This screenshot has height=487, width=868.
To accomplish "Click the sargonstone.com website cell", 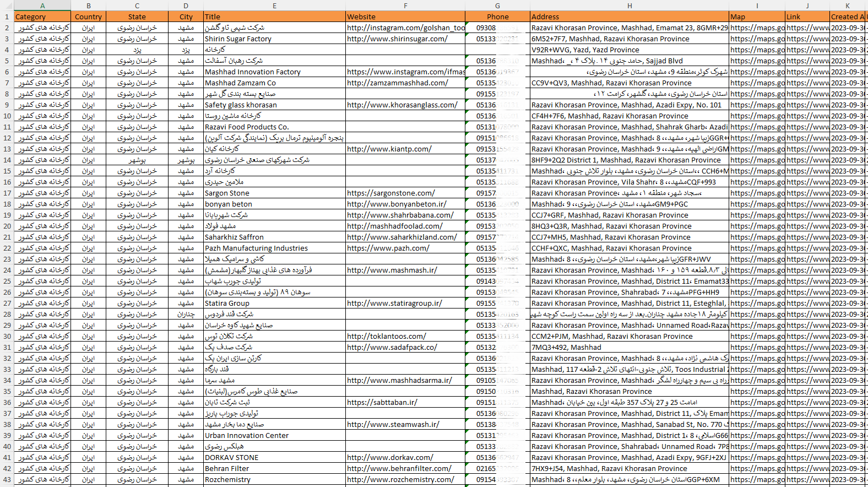I will pos(405,193).
